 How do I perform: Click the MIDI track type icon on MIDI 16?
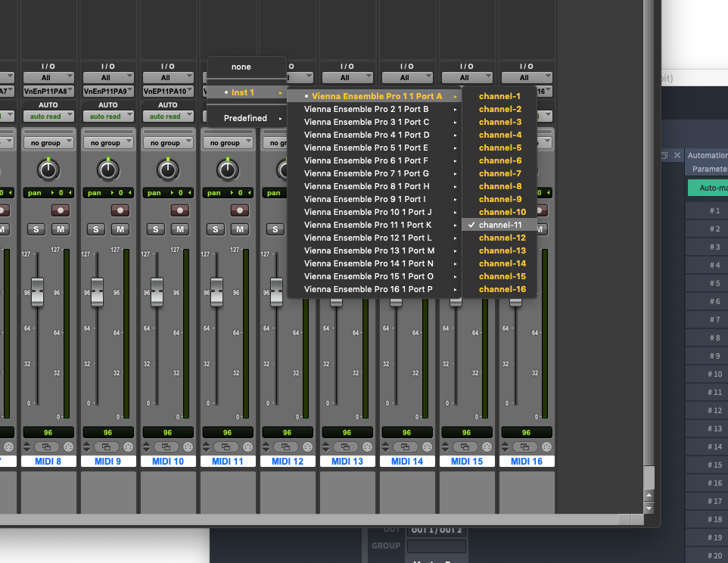(547, 447)
